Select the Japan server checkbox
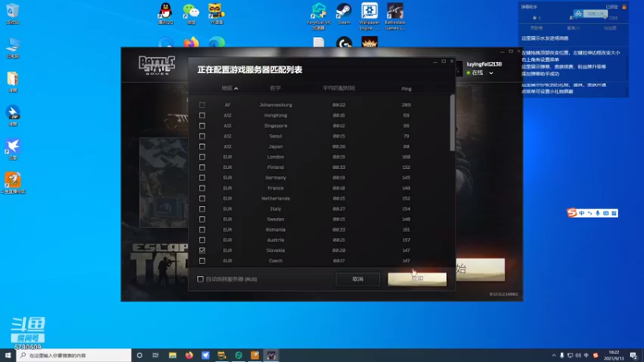644x362 pixels. 202,146
